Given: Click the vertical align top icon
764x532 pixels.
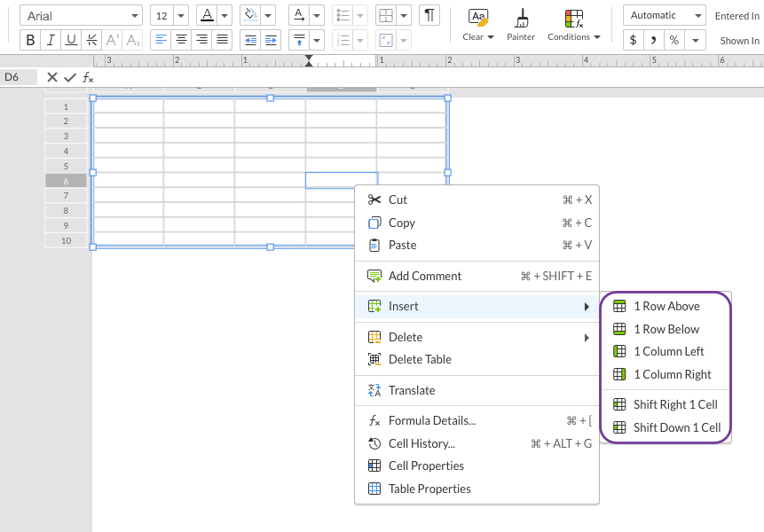Looking at the screenshot, I should [x=299, y=40].
